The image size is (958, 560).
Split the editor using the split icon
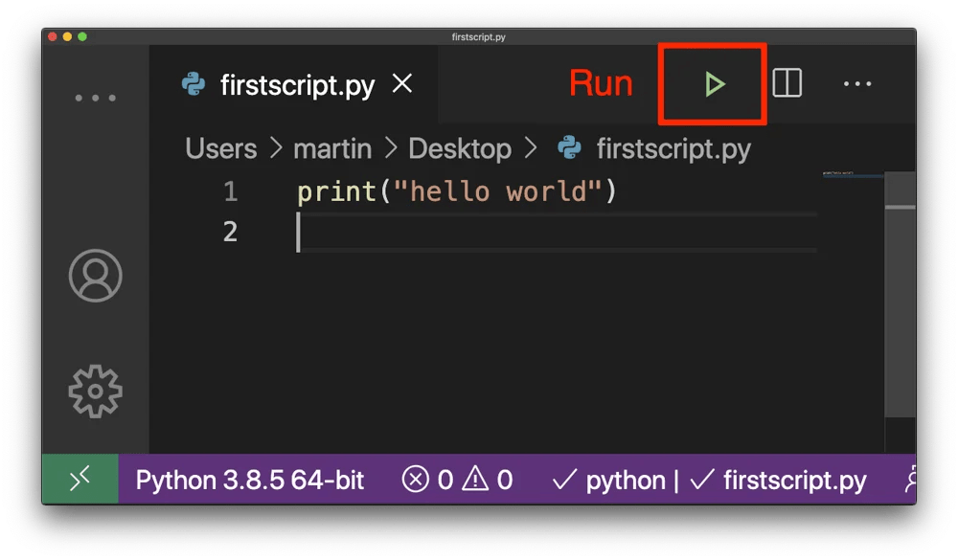[786, 83]
